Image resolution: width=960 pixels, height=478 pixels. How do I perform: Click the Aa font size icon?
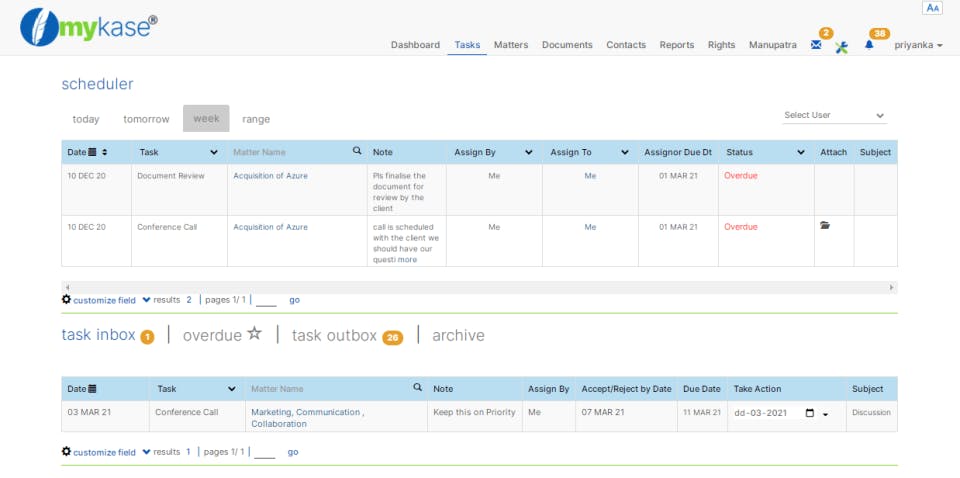click(933, 8)
